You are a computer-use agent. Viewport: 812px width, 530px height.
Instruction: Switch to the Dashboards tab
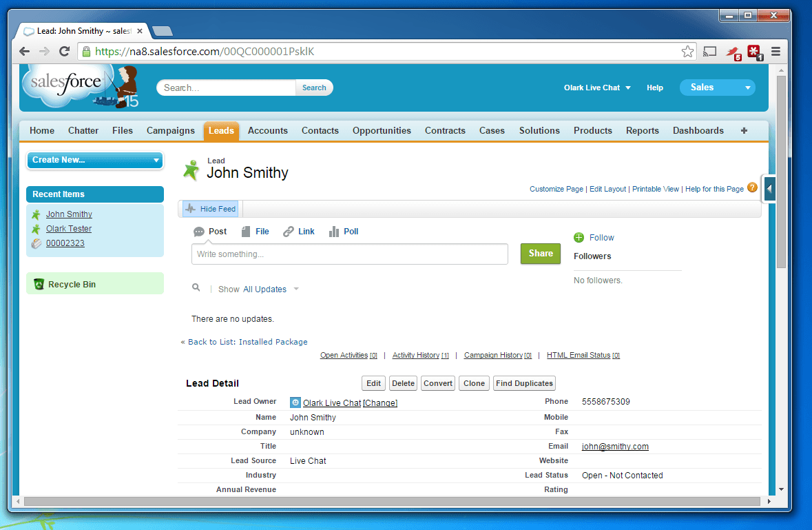[x=698, y=130]
